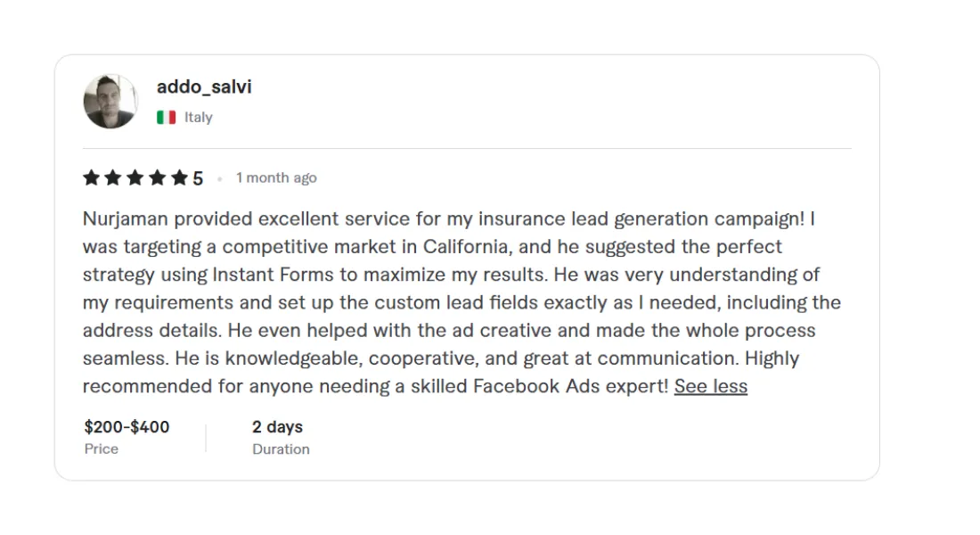The image size is (980, 535).
Task: Click the Italy flag icon
Action: 166,117
